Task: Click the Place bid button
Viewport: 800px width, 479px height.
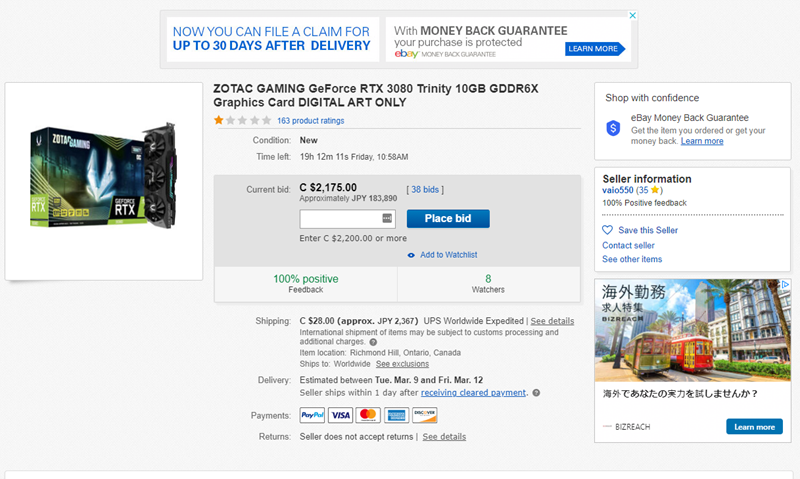Action: (448, 218)
